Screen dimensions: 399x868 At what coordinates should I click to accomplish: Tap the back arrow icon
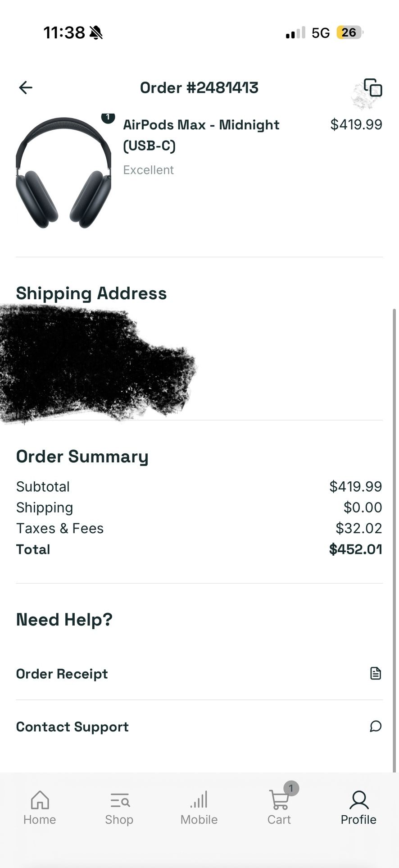click(x=26, y=87)
